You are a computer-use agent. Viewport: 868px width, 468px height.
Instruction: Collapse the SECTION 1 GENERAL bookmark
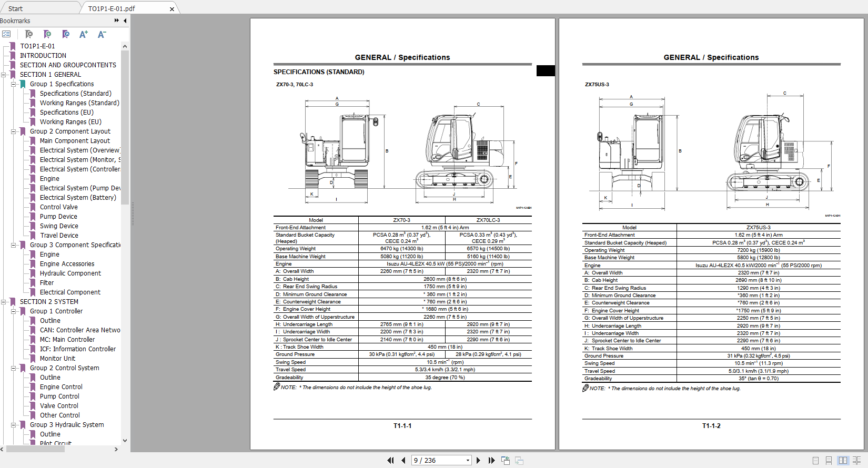click(x=4, y=75)
